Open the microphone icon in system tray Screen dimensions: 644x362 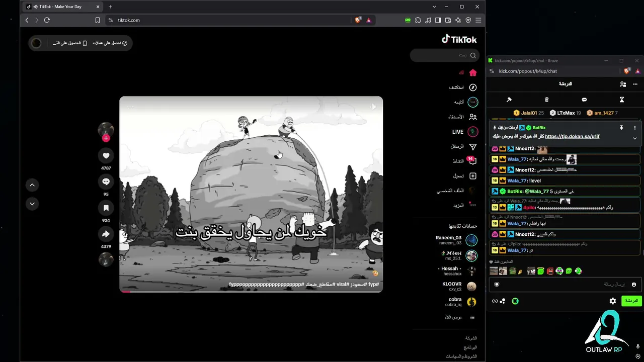tap(638, 347)
